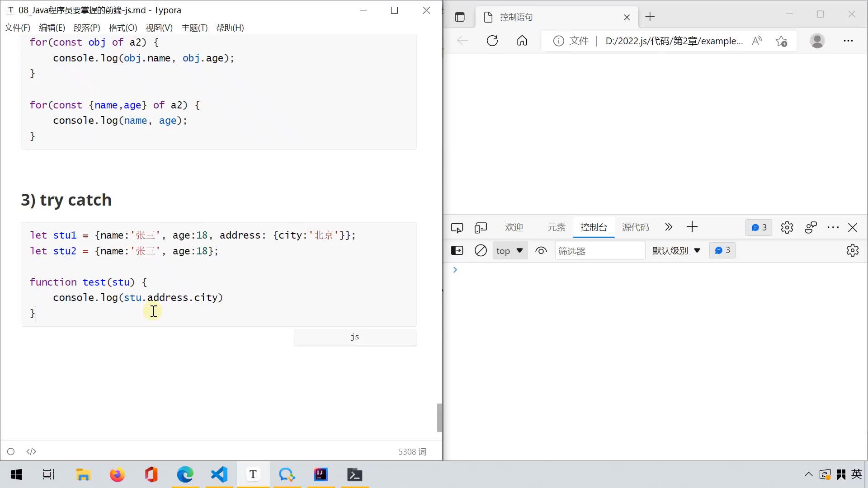Open Task View on the taskbar

(49, 475)
